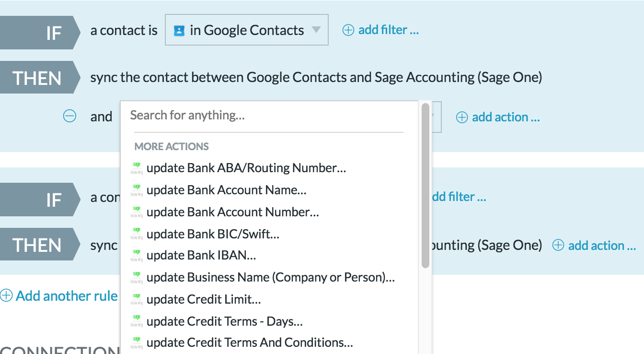Click the action list scrollbar thumb
The height and width of the screenshot is (354, 644).
tap(425, 185)
